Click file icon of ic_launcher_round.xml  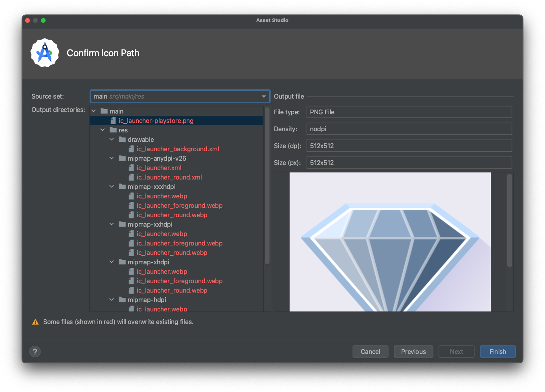coord(131,177)
